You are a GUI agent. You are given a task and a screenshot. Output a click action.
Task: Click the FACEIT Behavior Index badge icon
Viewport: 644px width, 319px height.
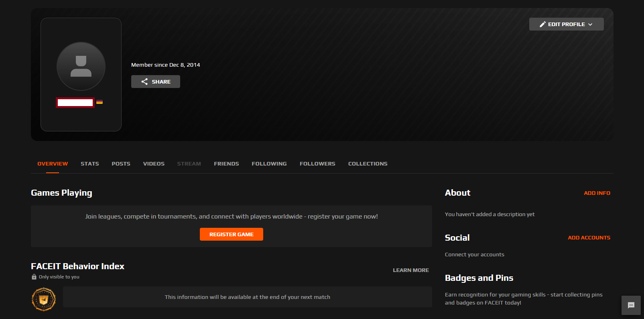(x=44, y=299)
